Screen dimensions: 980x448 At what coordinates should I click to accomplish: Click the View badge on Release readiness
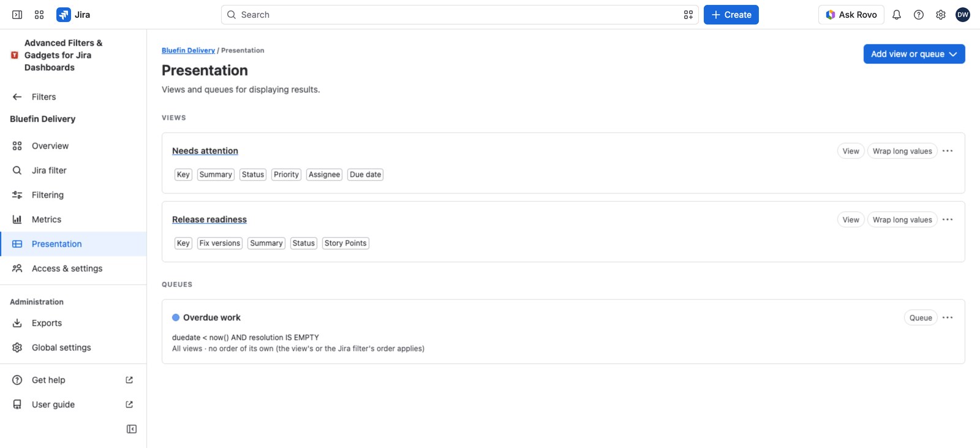click(851, 220)
